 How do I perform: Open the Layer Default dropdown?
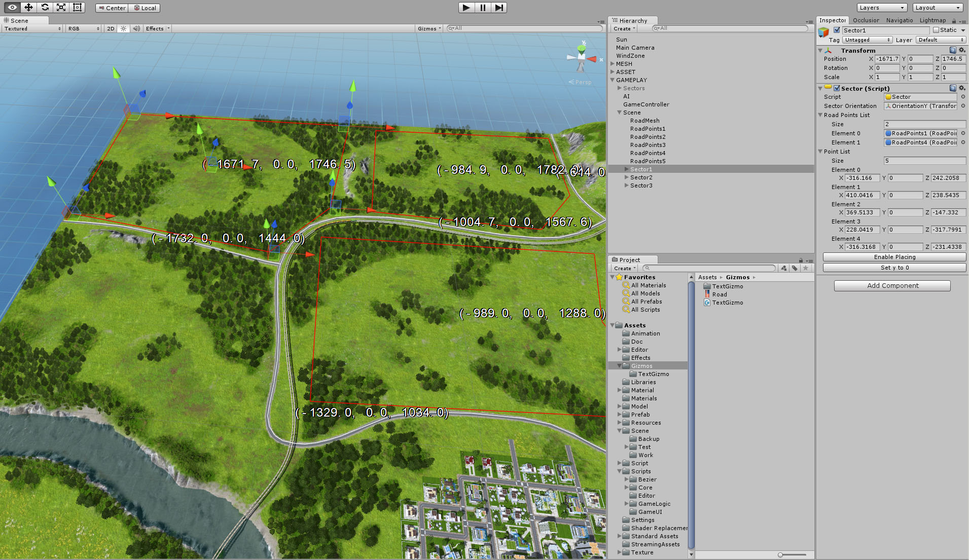point(941,40)
